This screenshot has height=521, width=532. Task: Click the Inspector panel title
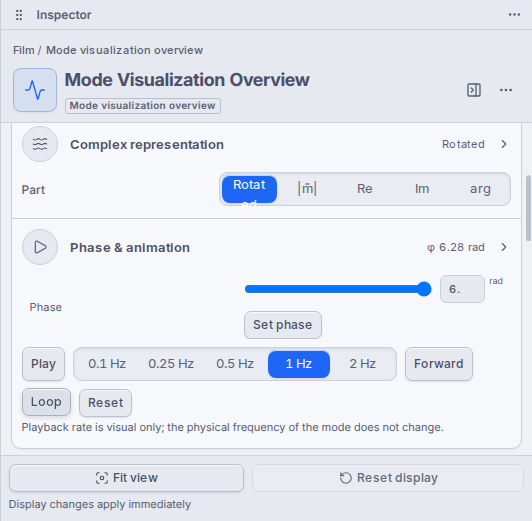(x=64, y=15)
